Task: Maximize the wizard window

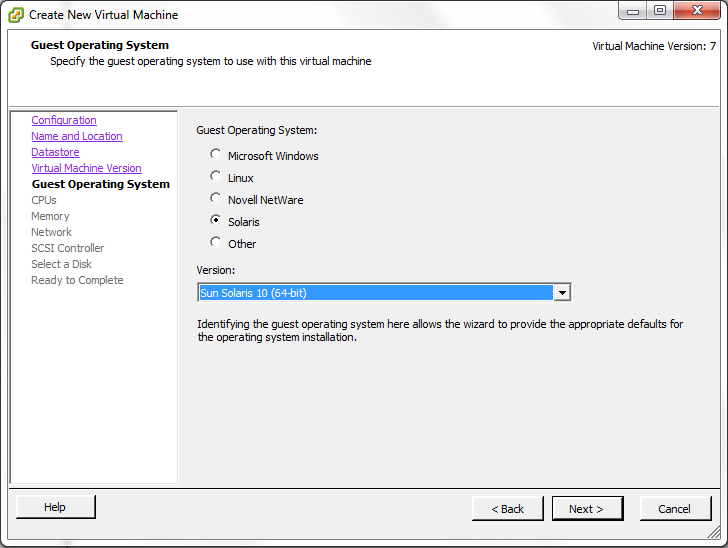Action: click(659, 11)
